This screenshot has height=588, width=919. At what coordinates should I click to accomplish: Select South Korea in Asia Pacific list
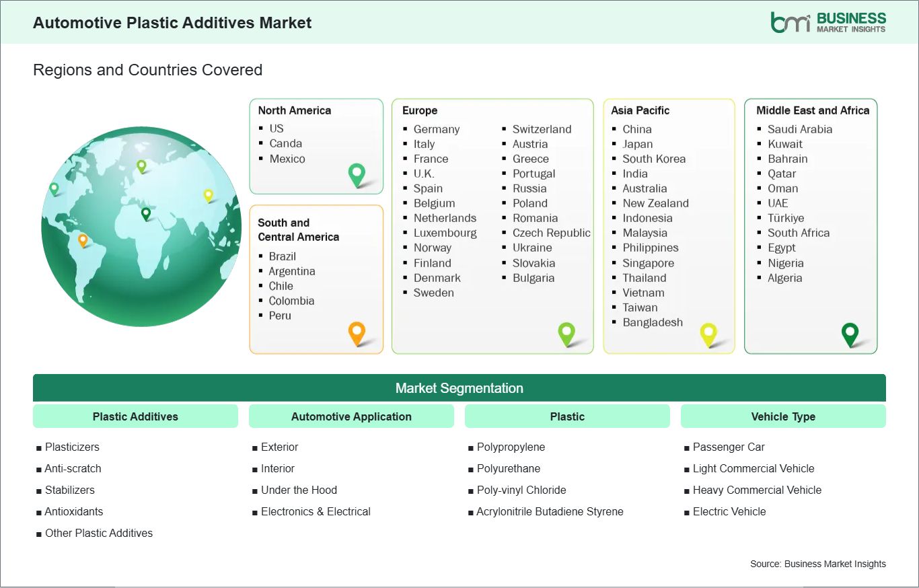coord(653,159)
